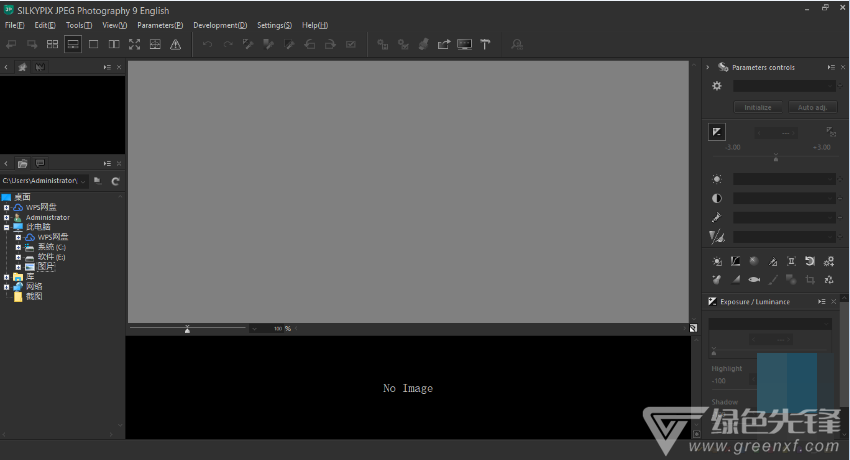Collapse the Parameters controls panel chevron
This screenshot has height=460, width=850.
click(707, 67)
